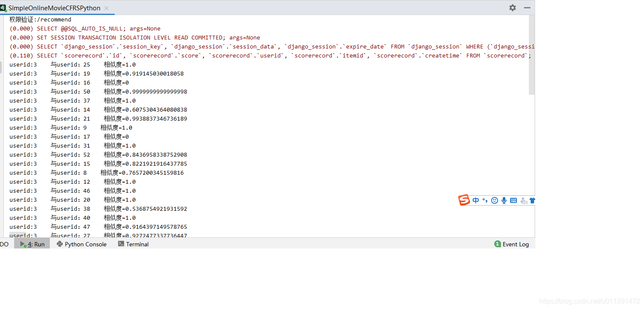Click the userid: 40 similarity row
Screen dimensions: 644x309
tap(73, 218)
